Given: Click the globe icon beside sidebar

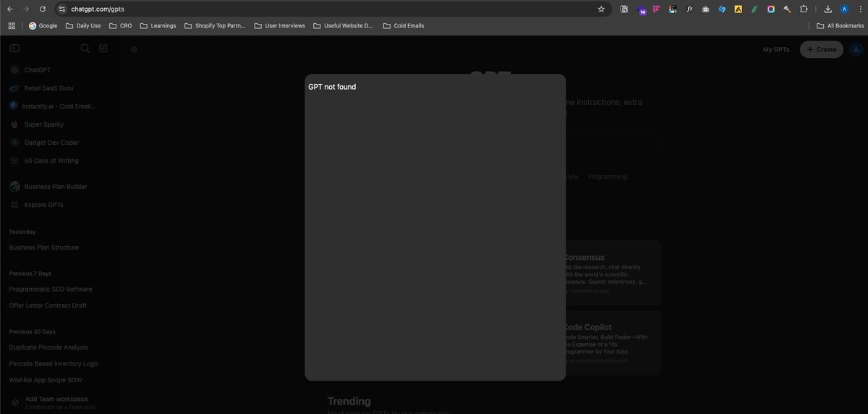Looking at the screenshot, I should 134,50.
